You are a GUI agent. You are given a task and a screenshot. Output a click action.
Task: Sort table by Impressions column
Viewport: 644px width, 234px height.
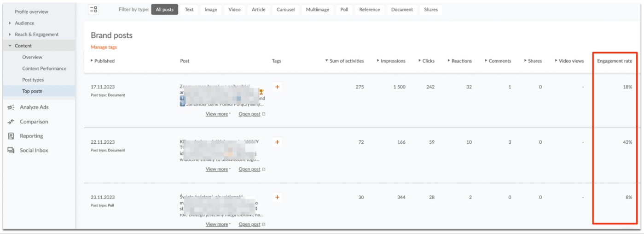391,61
